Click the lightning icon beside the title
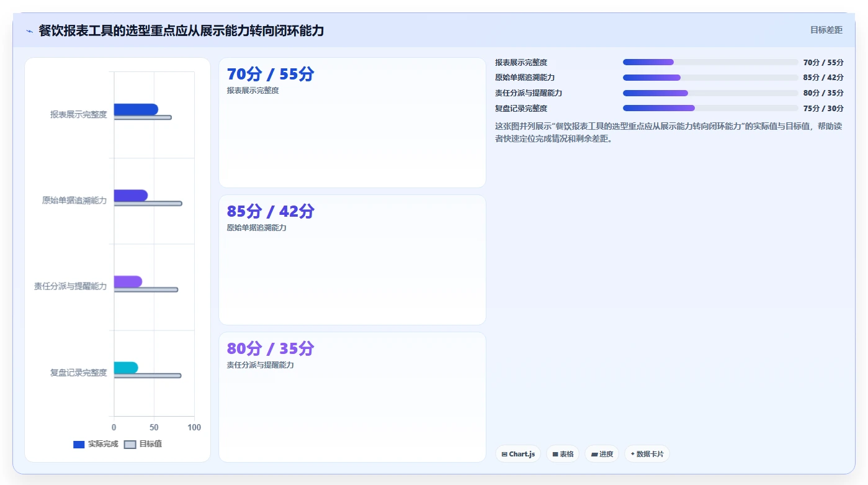The image size is (868, 485). 30,31
